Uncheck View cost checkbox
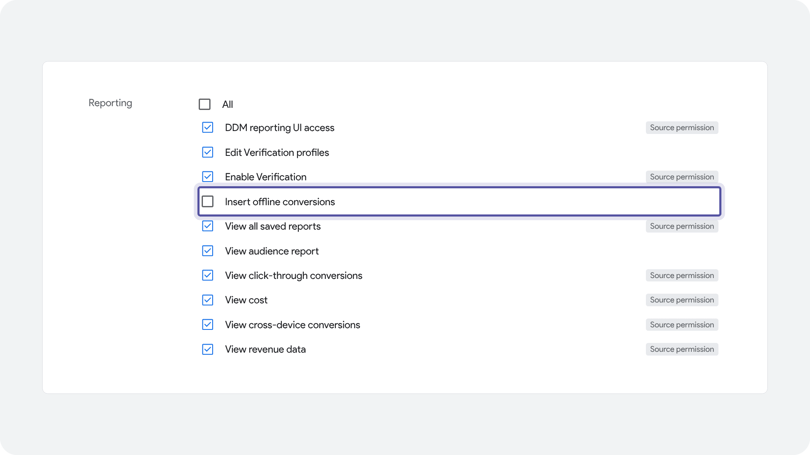 coord(208,300)
